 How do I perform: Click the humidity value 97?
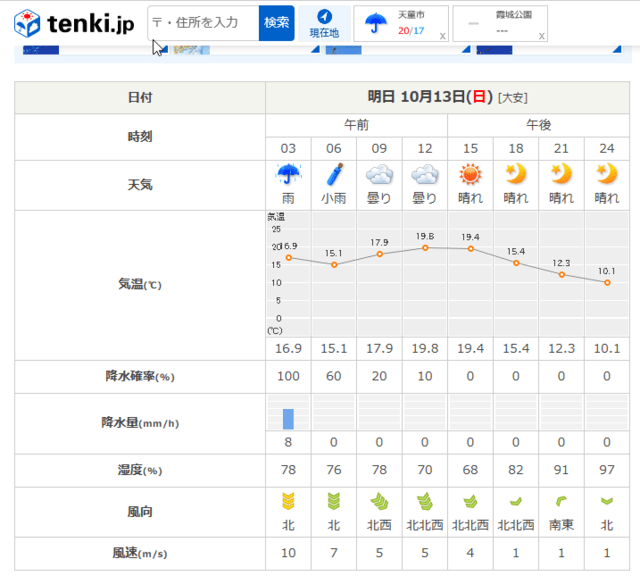[x=607, y=470]
